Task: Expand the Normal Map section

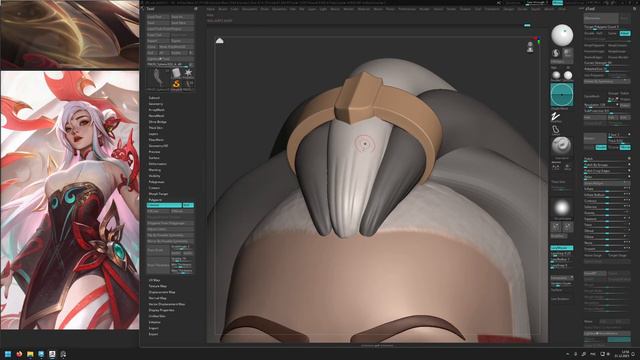Action: 157,298
